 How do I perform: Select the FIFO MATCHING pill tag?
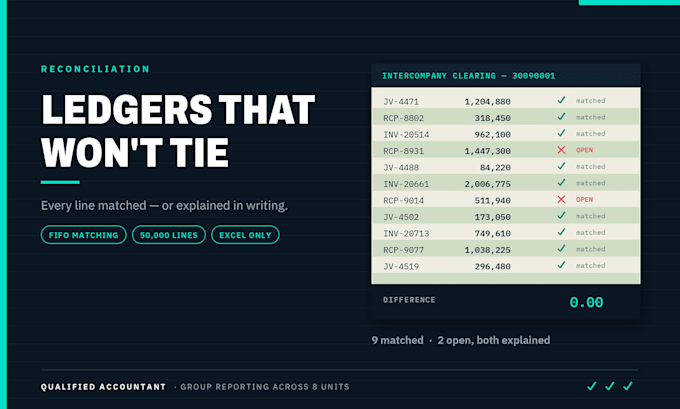pyautogui.click(x=84, y=235)
